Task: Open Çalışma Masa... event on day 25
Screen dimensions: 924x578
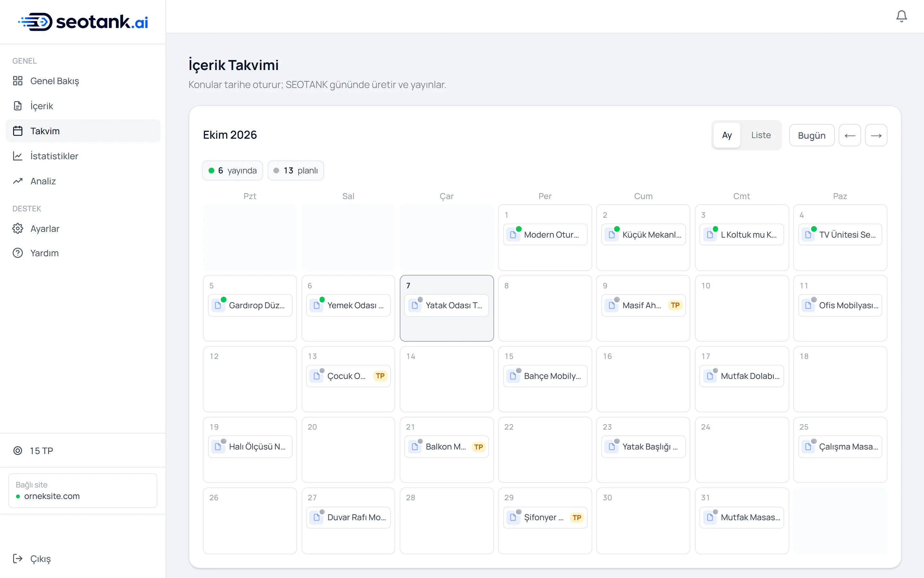Action: point(840,447)
